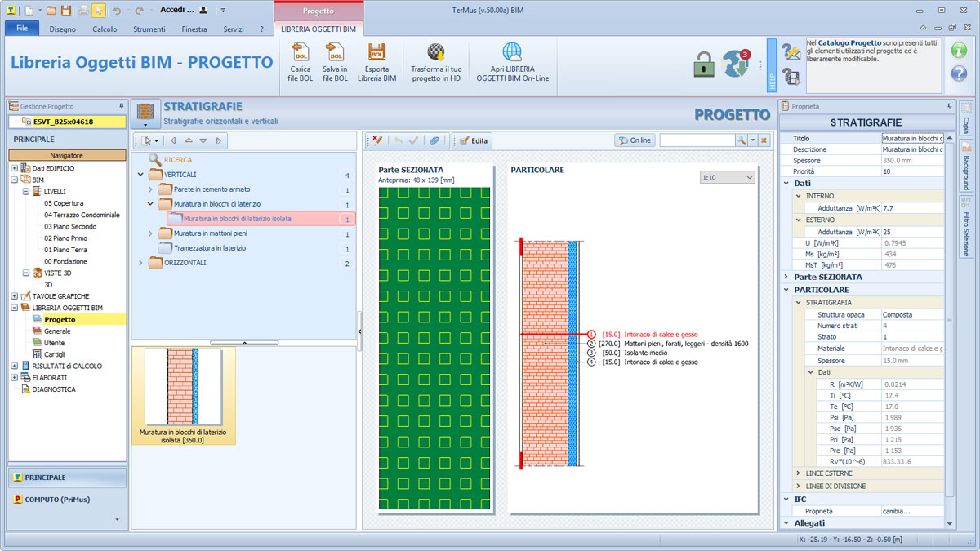
Task: Click the pencil with red X icon
Action: point(376,140)
